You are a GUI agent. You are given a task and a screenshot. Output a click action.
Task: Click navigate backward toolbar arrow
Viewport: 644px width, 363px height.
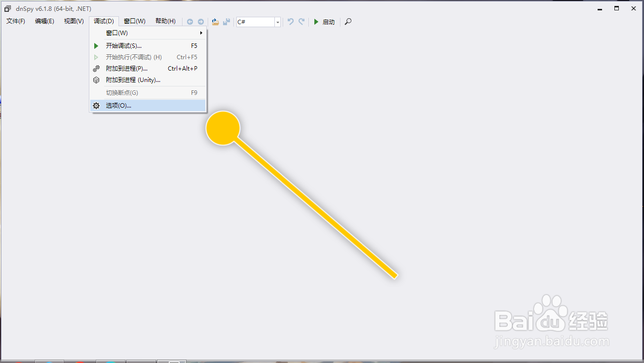pos(190,22)
